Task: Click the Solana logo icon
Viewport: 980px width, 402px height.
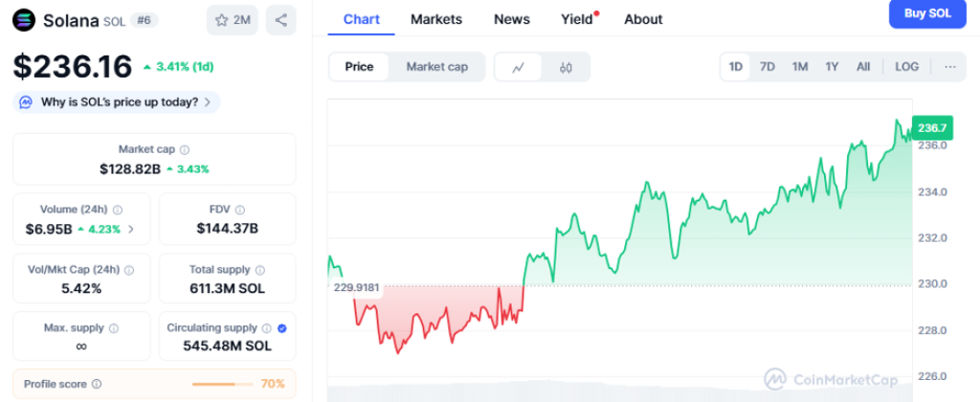Action: coord(24,20)
